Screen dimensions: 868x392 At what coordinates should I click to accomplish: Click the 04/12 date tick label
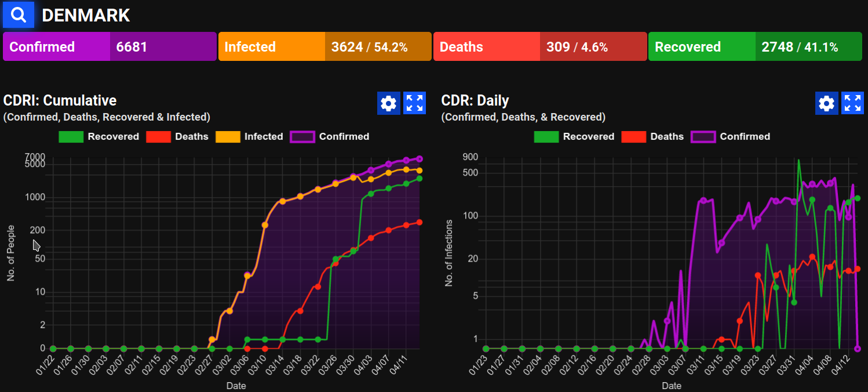841,365
